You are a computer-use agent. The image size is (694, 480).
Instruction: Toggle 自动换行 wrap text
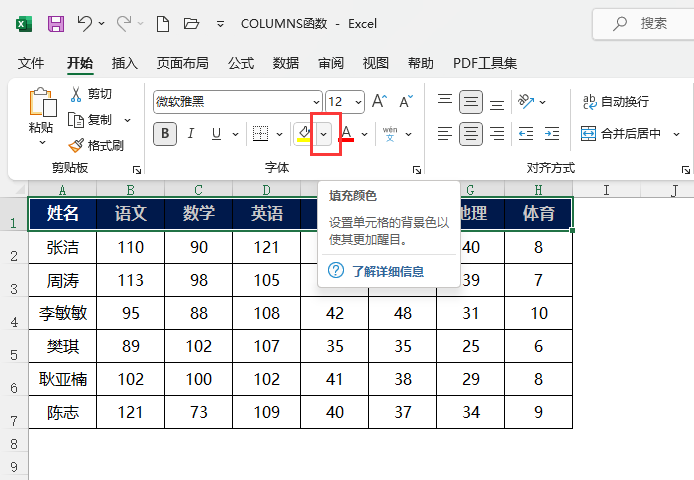pyautogui.click(x=616, y=102)
